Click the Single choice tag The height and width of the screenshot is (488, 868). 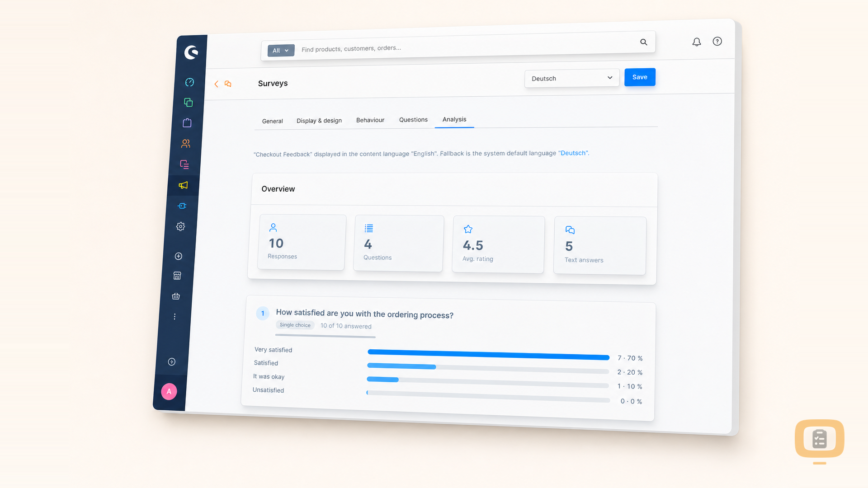pos(295,325)
